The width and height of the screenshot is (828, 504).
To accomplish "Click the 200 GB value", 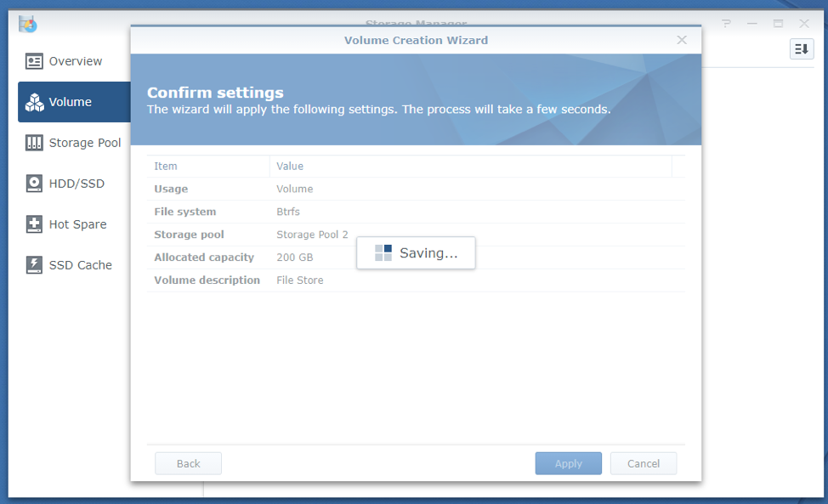I will (295, 257).
